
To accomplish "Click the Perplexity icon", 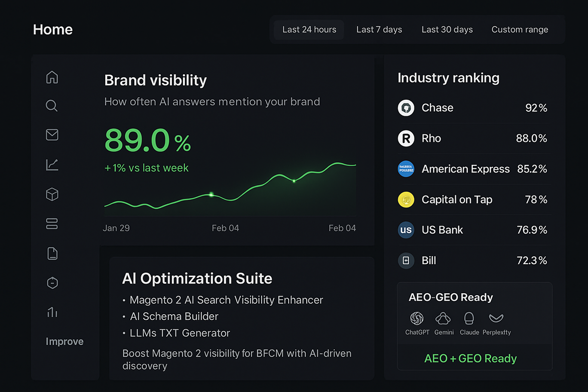I will point(496,318).
